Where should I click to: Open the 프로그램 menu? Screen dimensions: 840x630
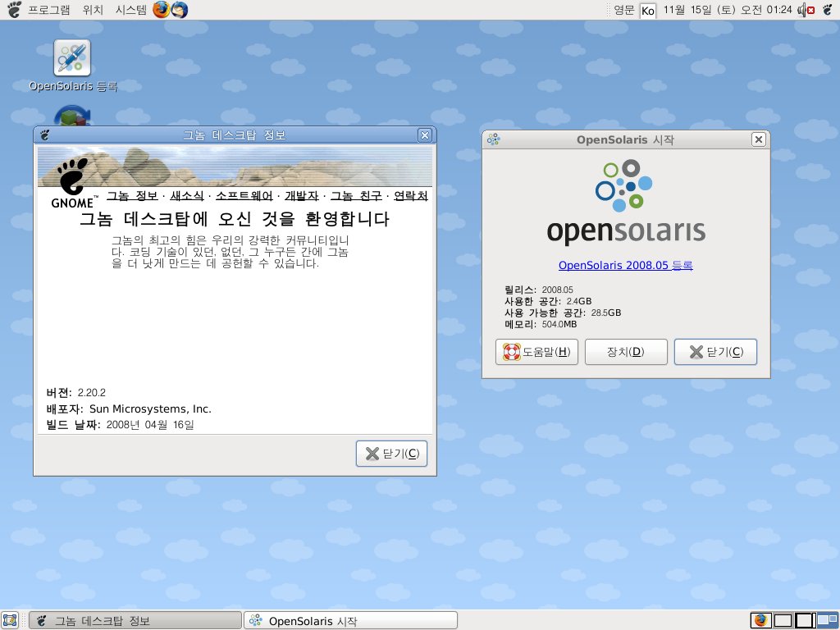(48, 10)
